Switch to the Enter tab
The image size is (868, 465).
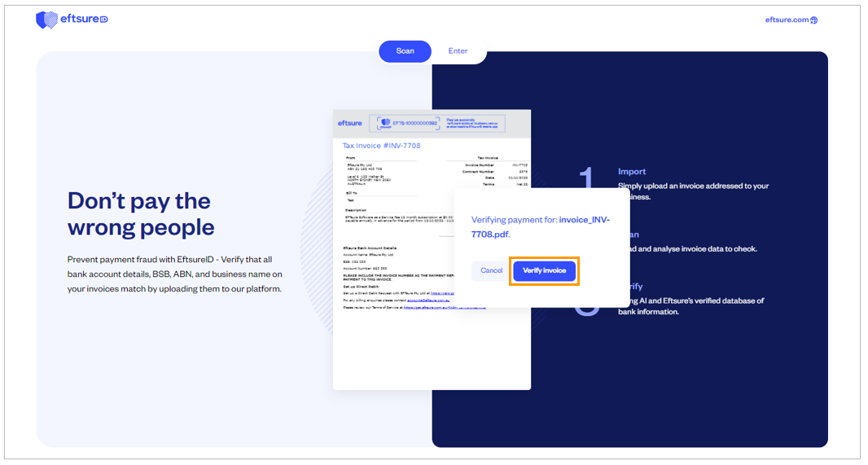tap(458, 51)
